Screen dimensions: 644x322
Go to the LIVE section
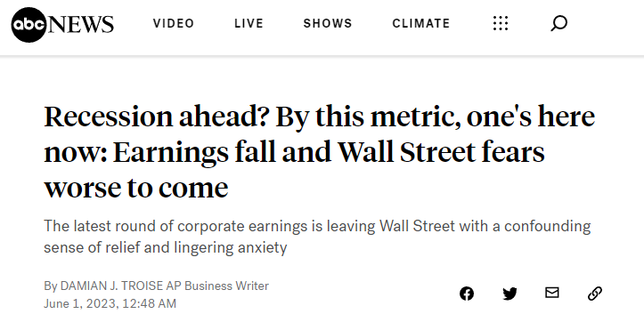click(x=249, y=23)
